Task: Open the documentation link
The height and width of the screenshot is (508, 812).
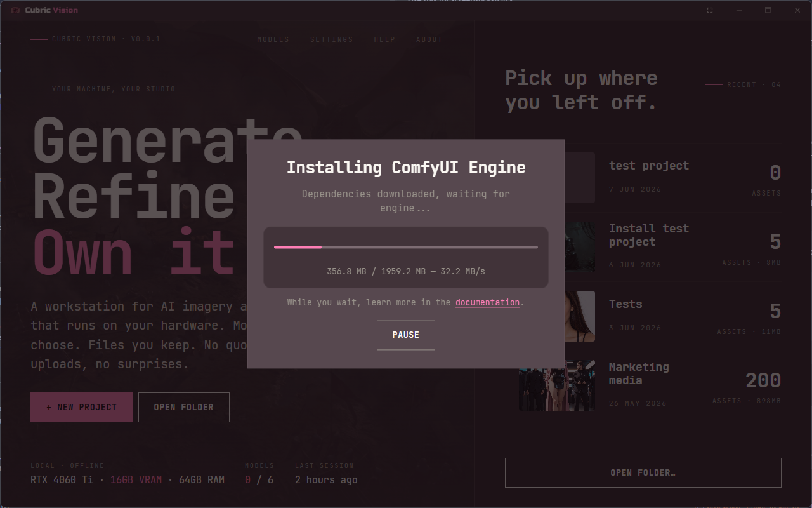Action: 487,302
